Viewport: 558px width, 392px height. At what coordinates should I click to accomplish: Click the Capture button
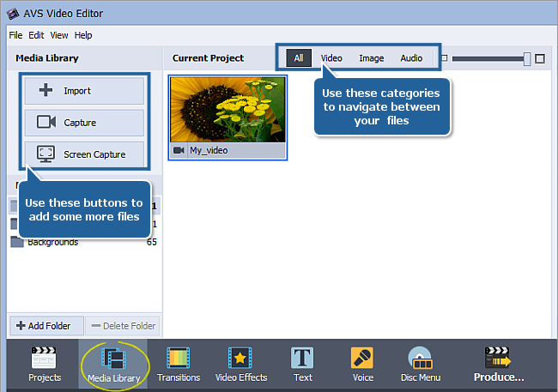[x=84, y=123]
